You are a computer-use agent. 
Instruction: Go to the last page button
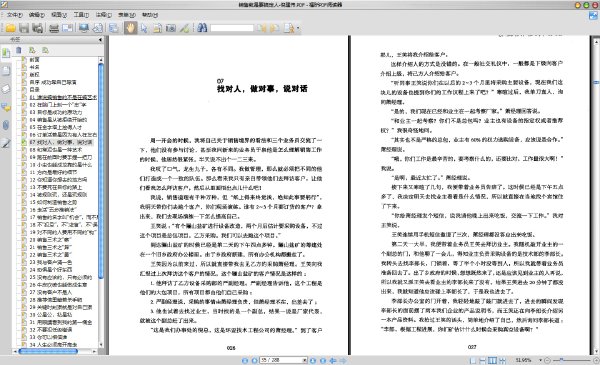click(323, 360)
